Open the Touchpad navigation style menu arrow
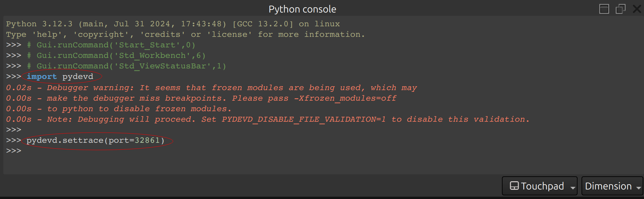Image resolution: width=644 pixels, height=199 pixels. [573, 187]
